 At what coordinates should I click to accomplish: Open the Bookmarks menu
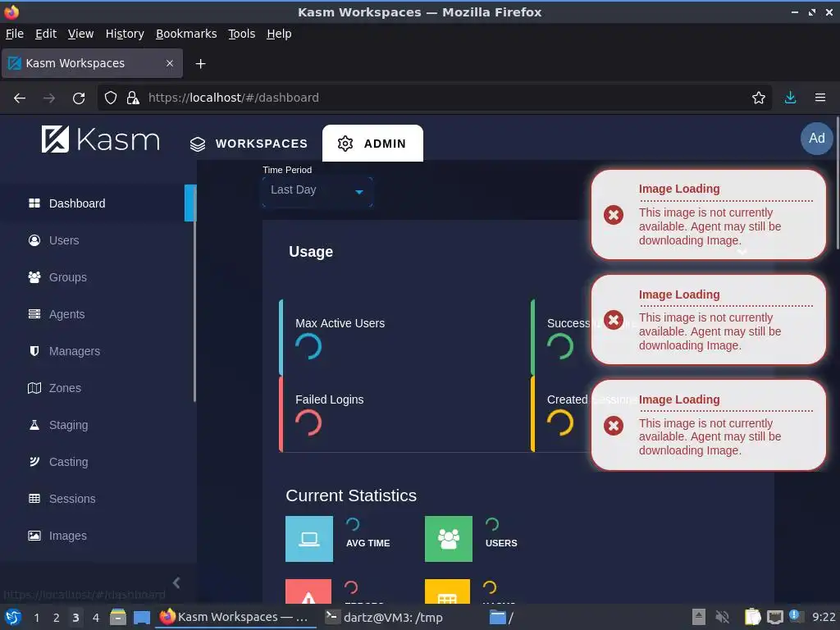(186, 34)
